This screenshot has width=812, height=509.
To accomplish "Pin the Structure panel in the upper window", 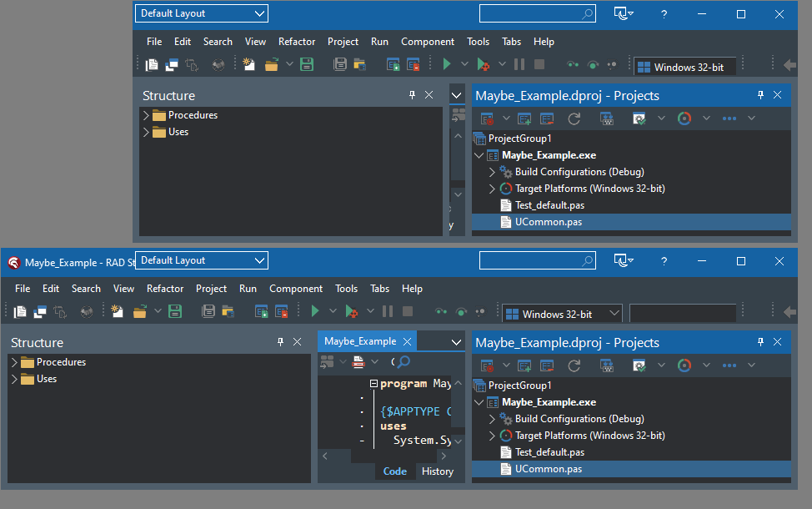I will point(412,95).
